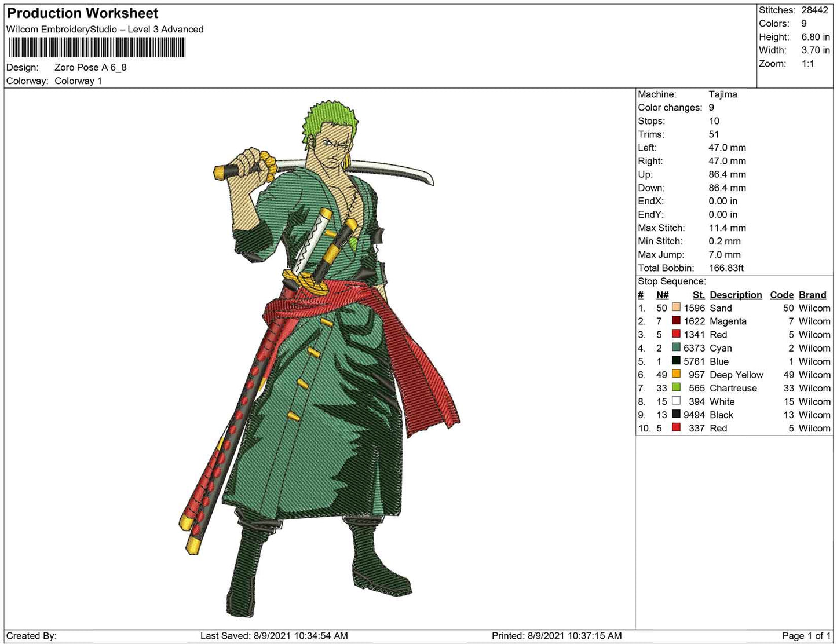The width and height of the screenshot is (837, 644).
Task: Click the width value "3.70 in"
Action: 816,50
